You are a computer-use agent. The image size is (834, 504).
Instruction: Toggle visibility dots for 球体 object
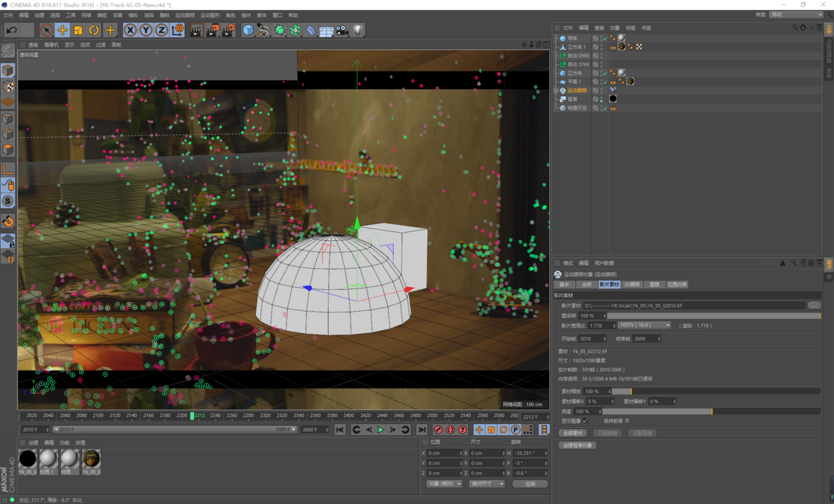coord(603,38)
